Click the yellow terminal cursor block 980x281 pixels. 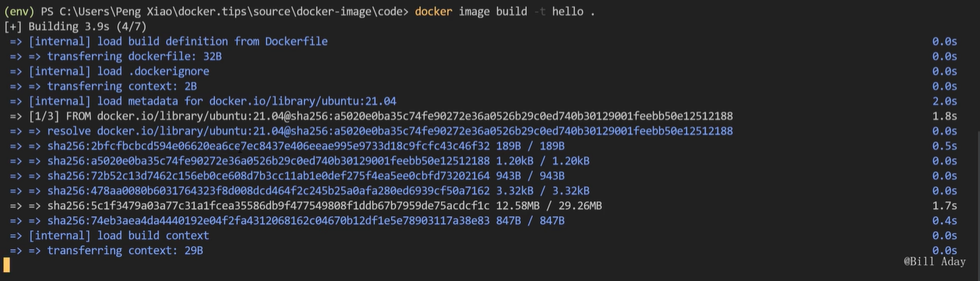coord(7,265)
